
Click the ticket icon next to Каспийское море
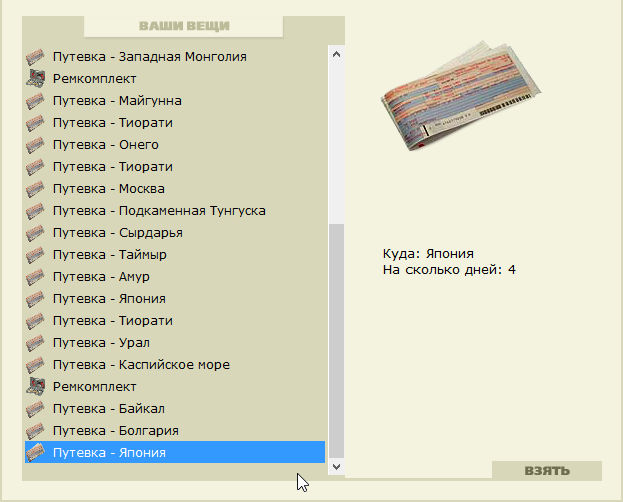(35, 365)
